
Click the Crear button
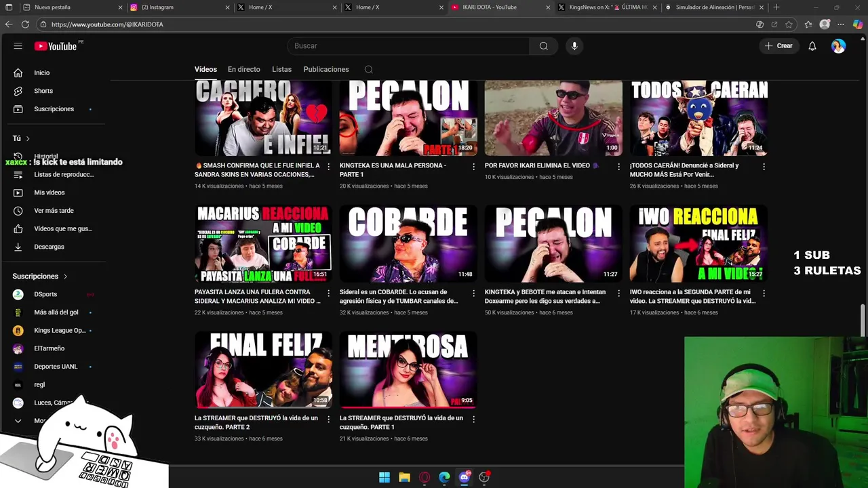tap(778, 46)
